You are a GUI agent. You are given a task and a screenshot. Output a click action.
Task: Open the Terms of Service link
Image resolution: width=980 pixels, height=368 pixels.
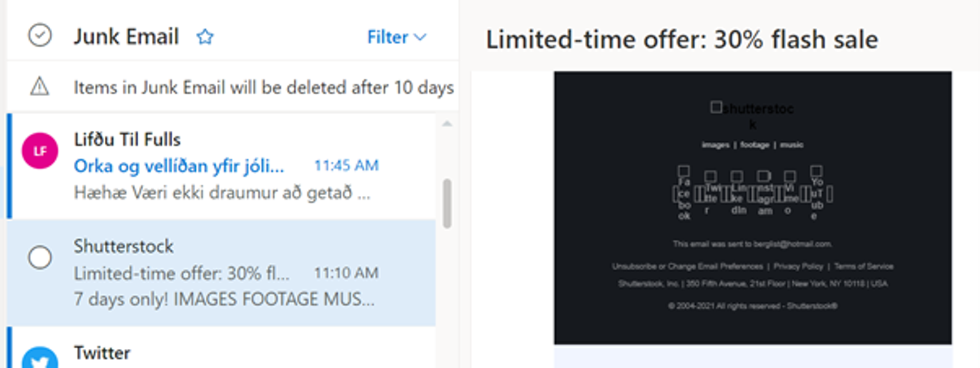pyautogui.click(x=864, y=266)
